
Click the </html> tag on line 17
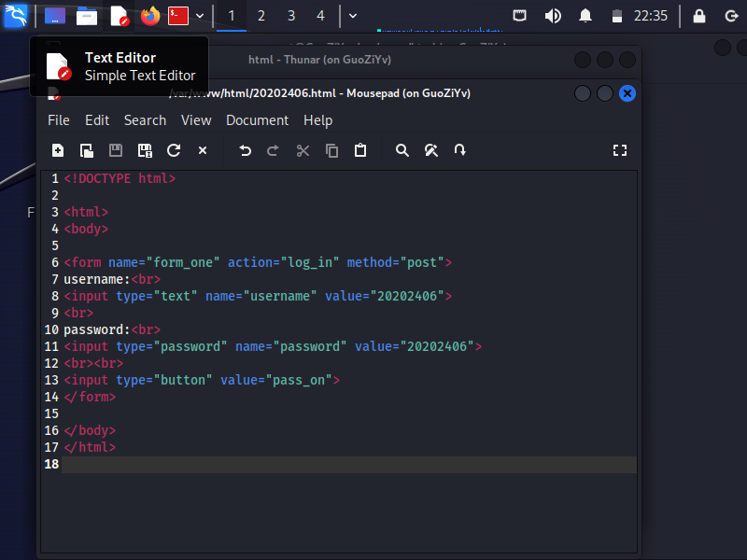(90, 447)
